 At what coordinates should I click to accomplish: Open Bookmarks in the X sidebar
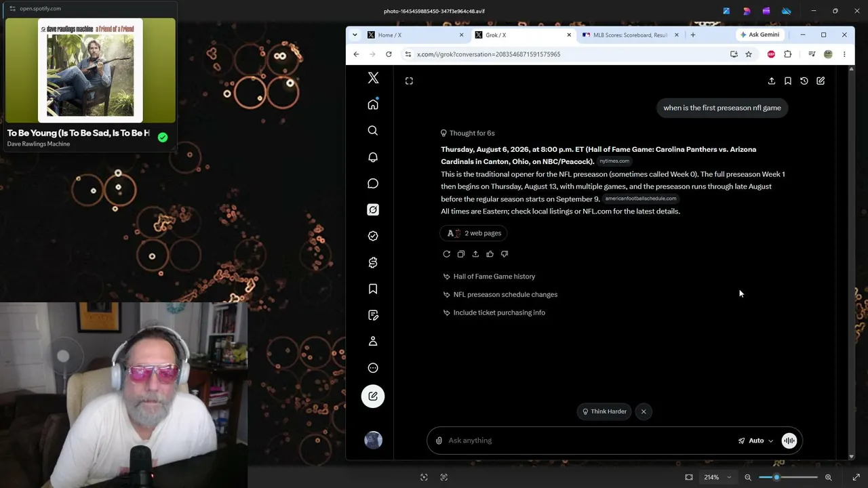pyautogui.click(x=373, y=289)
